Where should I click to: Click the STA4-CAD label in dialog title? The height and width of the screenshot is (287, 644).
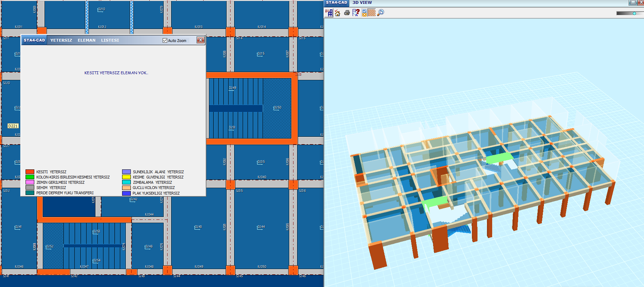(x=34, y=40)
